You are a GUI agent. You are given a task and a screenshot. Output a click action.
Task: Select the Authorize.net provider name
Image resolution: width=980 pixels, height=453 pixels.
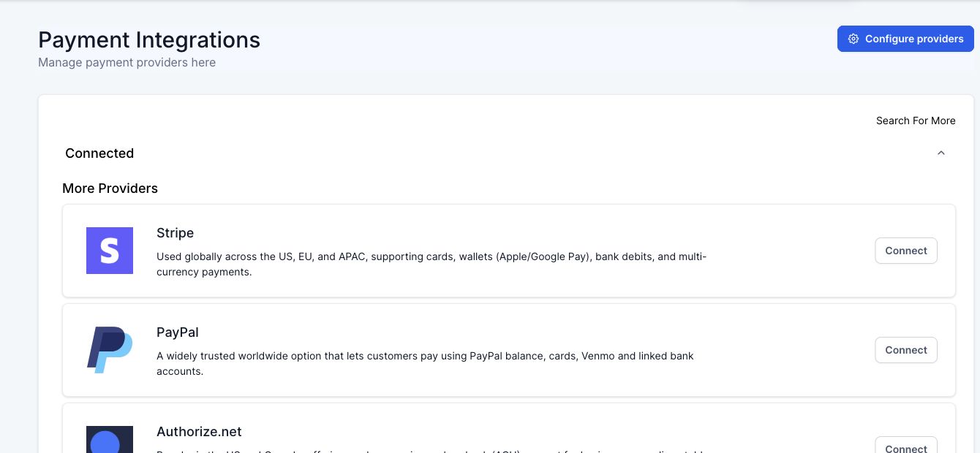point(199,432)
